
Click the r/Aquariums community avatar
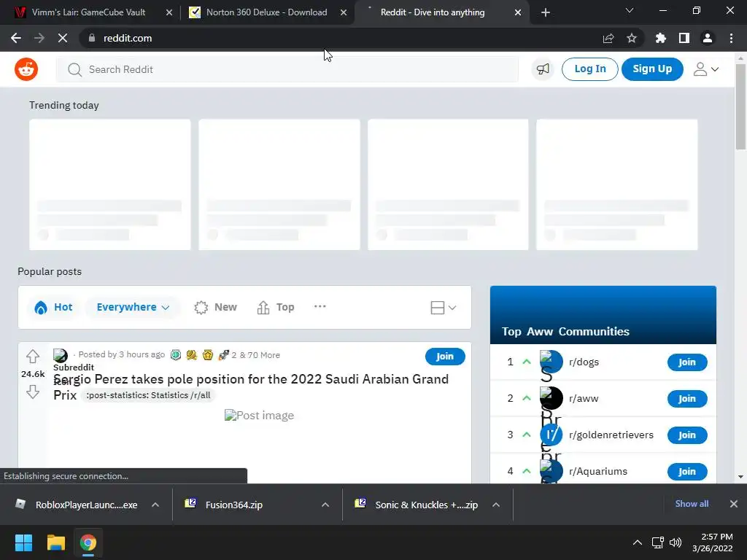click(551, 472)
